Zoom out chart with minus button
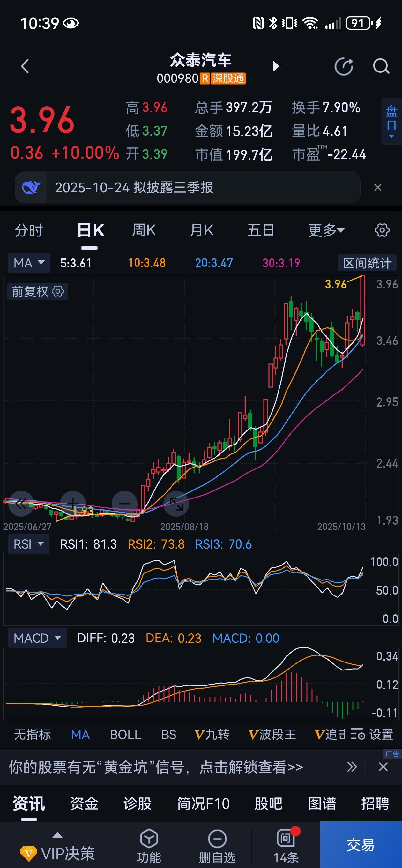The width and height of the screenshot is (402, 868). pyautogui.click(x=124, y=504)
